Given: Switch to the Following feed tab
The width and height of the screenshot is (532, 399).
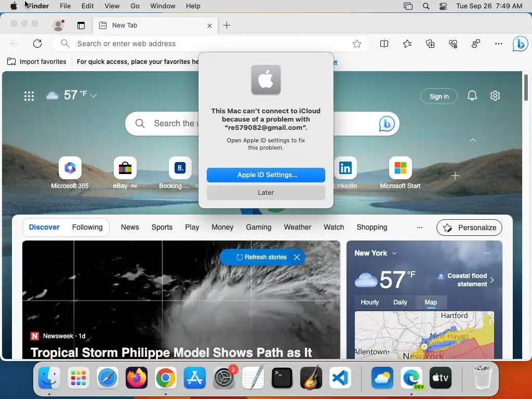Looking at the screenshot, I should pyautogui.click(x=87, y=228).
